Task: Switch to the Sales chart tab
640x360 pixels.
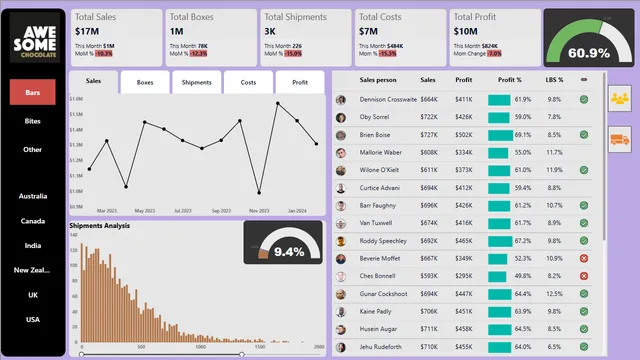Action: (93, 82)
